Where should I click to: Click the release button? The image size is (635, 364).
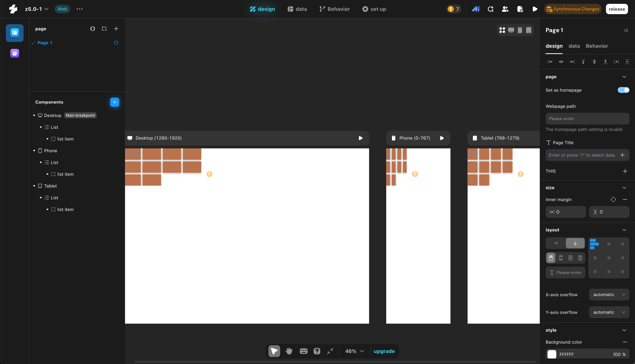pos(616,9)
